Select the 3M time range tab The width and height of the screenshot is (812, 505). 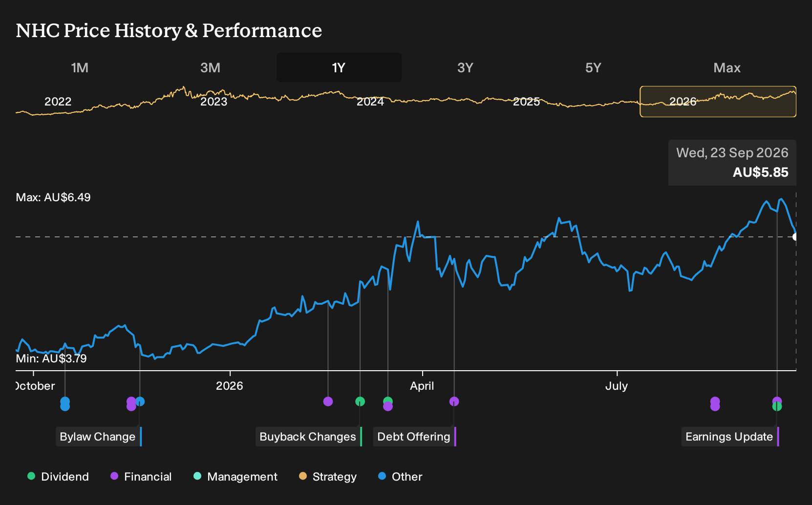pyautogui.click(x=210, y=67)
